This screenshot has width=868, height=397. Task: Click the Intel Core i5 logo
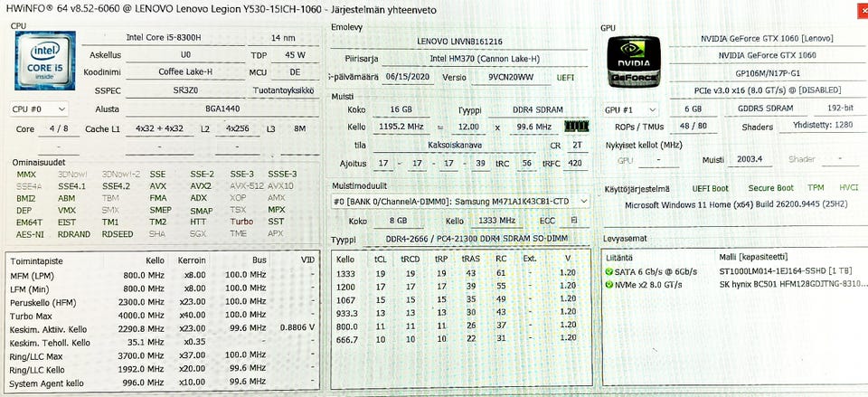pos(45,61)
